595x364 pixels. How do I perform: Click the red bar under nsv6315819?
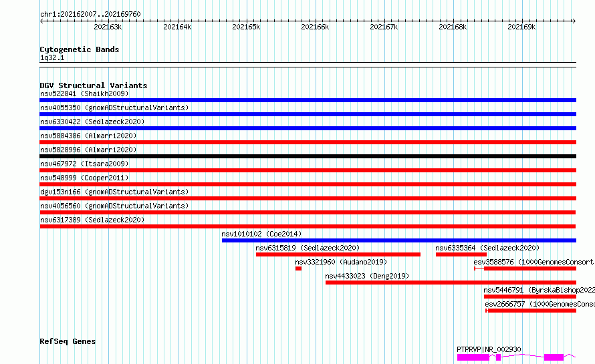[338, 254]
